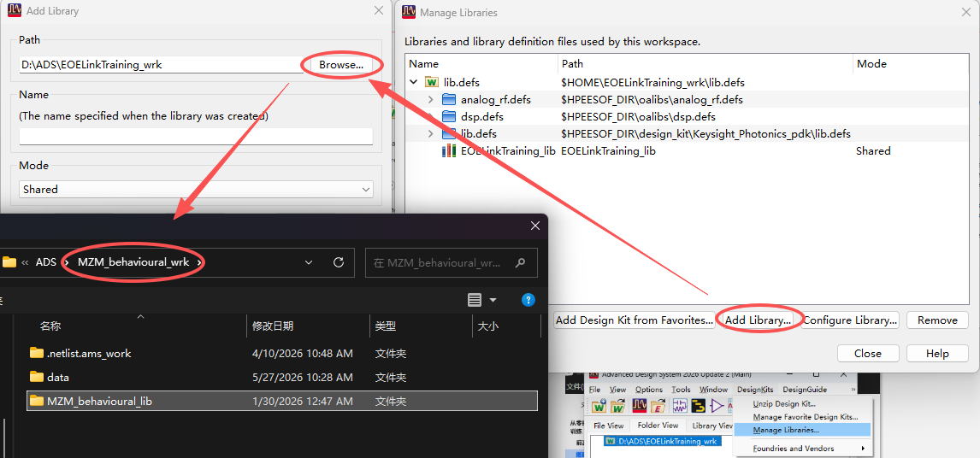The width and height of the screenshot is (980, 458).
Task: Click the Browse button in Add Library
Action: point(341,64)
